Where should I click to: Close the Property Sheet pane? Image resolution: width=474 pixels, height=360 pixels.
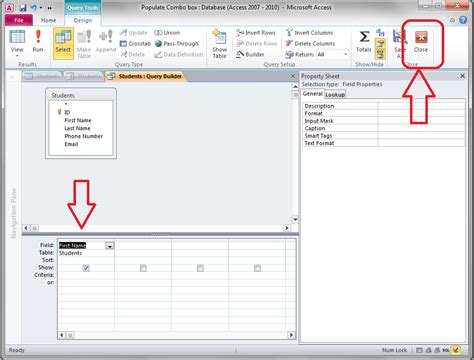coord(462,76)
